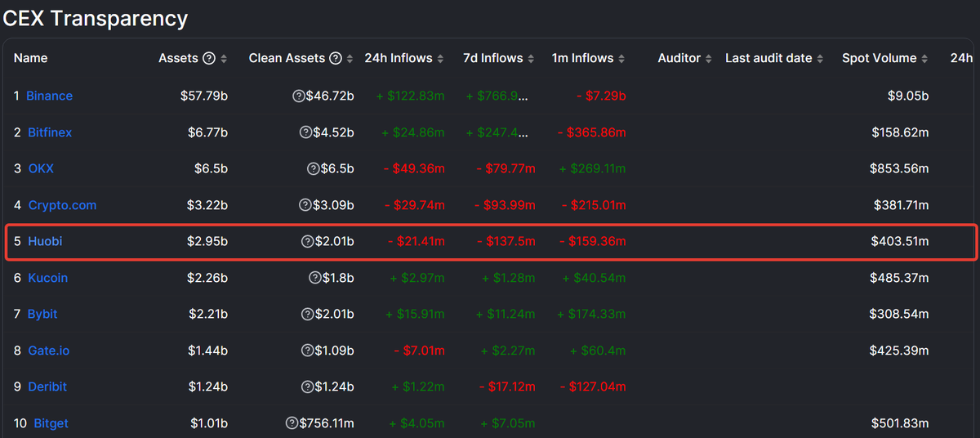Sort by Last audit date arrows
This screenshot has width=980, height=438.
click(x=821, y=58)
